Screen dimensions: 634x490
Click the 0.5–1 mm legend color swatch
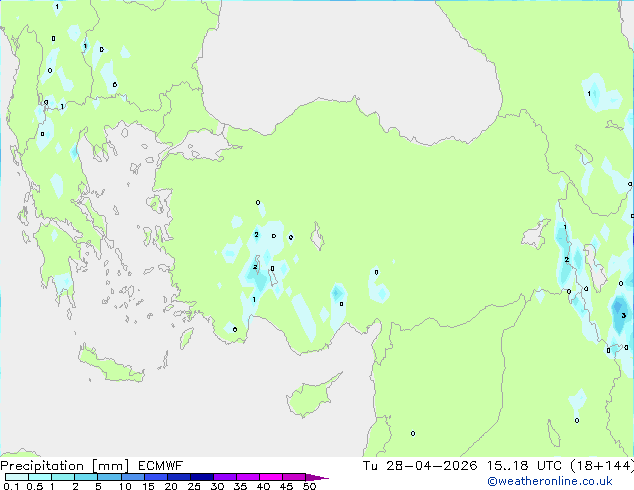coord(40,477)
